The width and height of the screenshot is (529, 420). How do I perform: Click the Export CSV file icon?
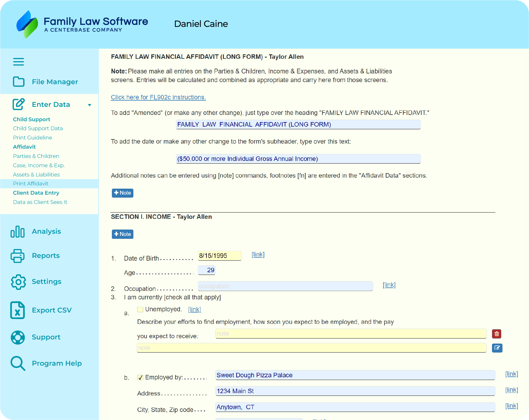(18, 310)
